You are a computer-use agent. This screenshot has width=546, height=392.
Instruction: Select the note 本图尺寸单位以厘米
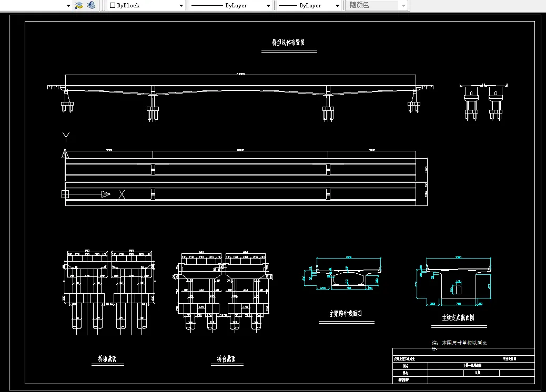coord(464,343)
